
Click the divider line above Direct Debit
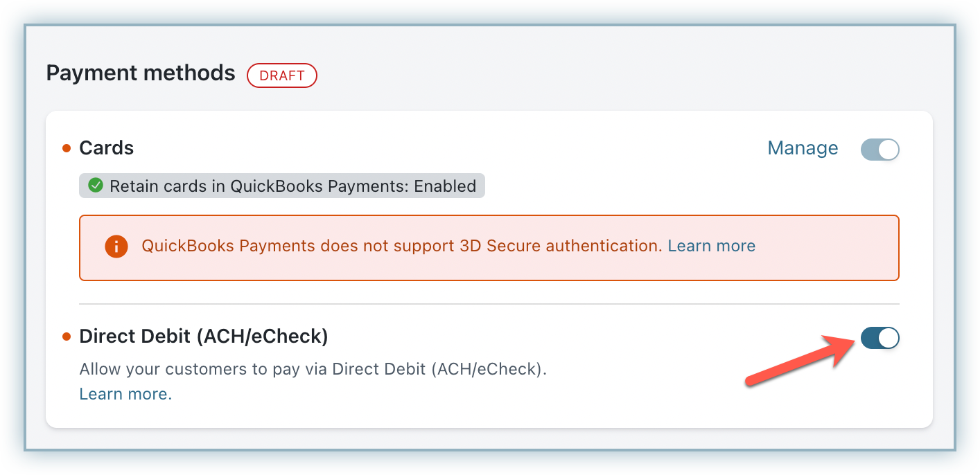[489, 304]
